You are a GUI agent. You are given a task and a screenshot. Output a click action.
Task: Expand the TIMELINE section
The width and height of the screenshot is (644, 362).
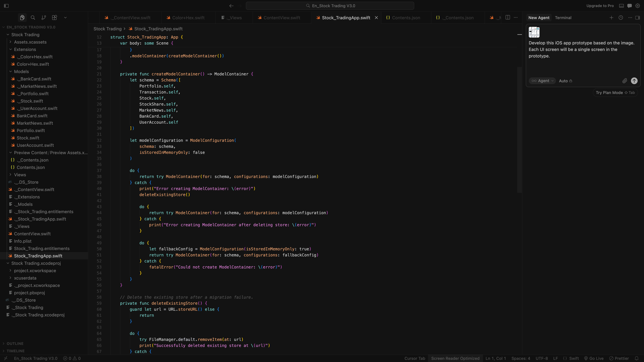[44, 351]
